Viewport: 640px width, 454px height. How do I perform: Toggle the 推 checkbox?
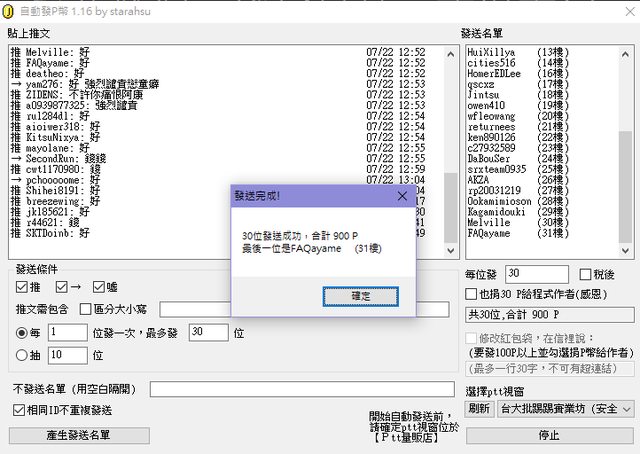(22, 288)
